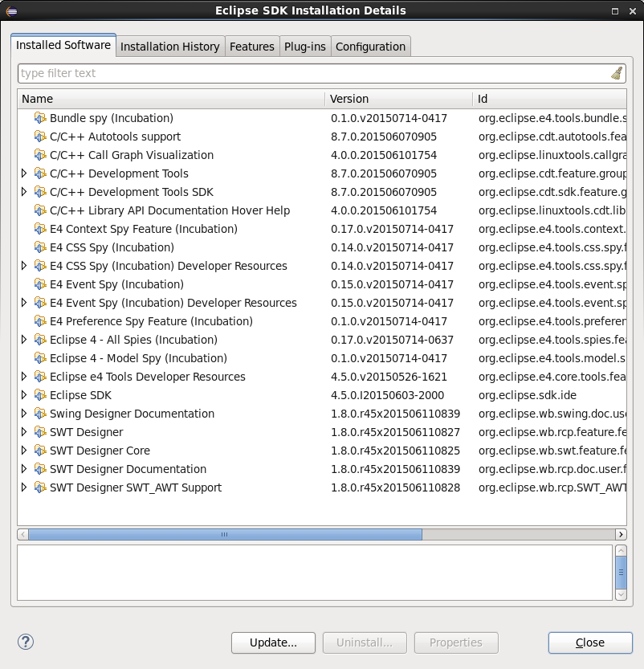Click the Eclipse SDK feature icon
644x669 pixels.
tap(40, 395)
